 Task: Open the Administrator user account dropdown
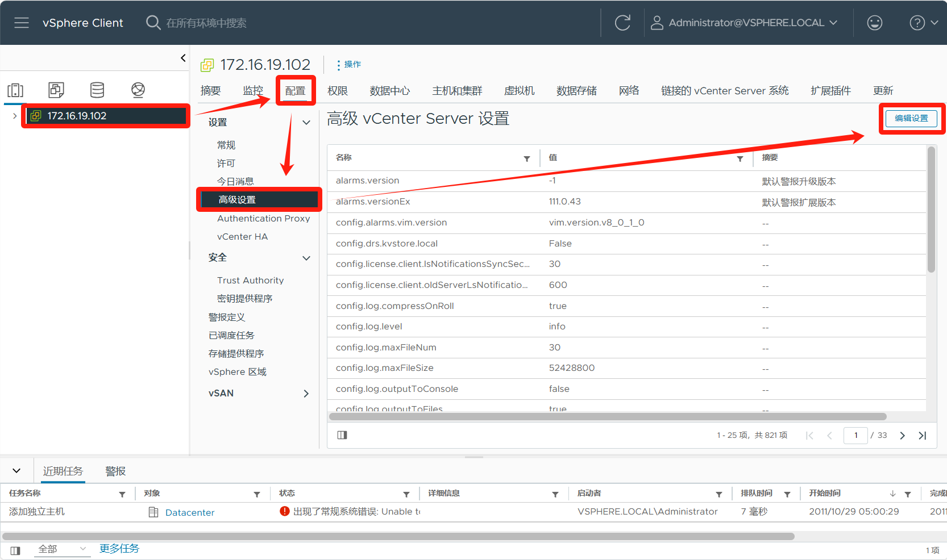pos(746,23)
